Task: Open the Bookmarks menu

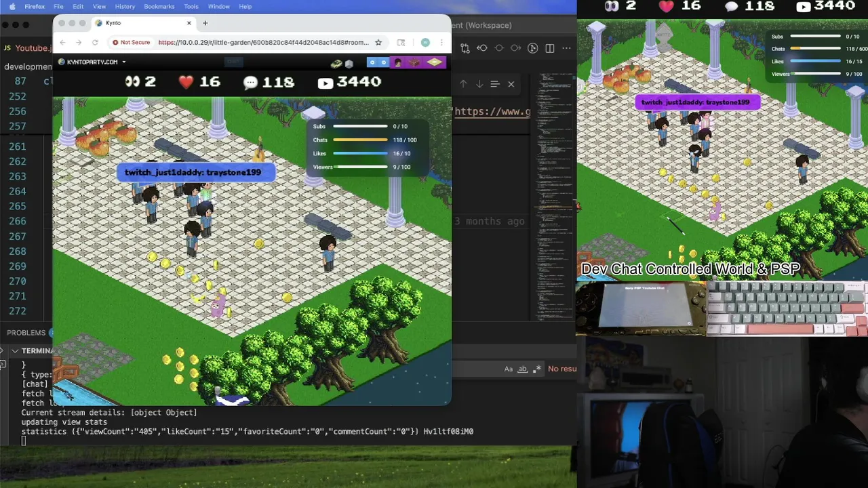Action: tap(159, 7)
